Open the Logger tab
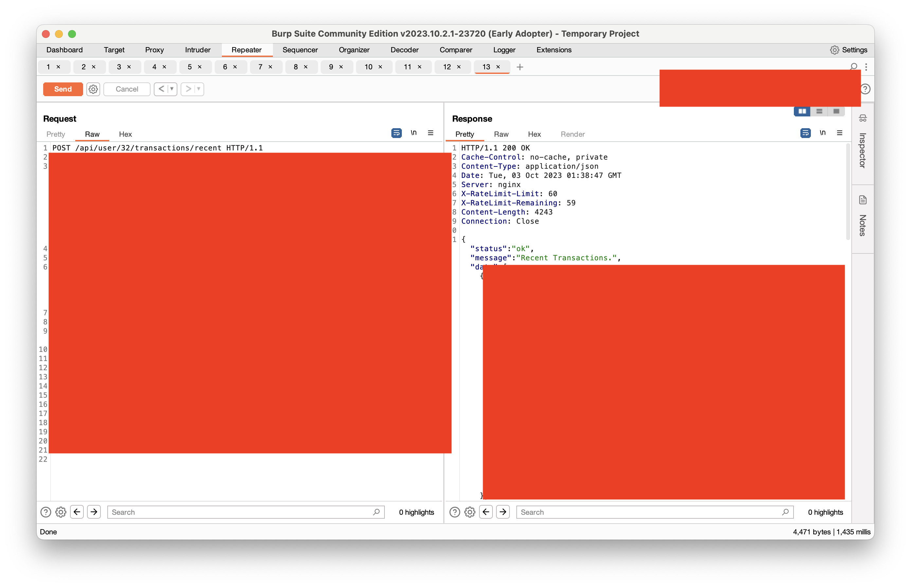This screenshot has width=911, height=588. pos(504,50)
